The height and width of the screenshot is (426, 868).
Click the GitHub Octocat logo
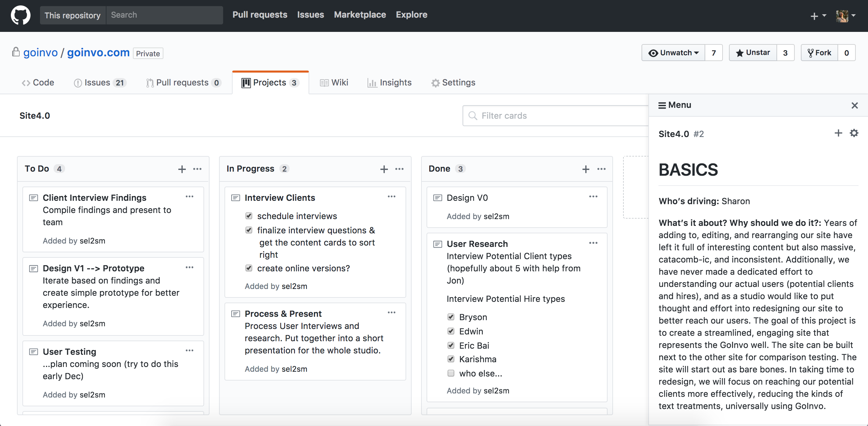[21, 15]
